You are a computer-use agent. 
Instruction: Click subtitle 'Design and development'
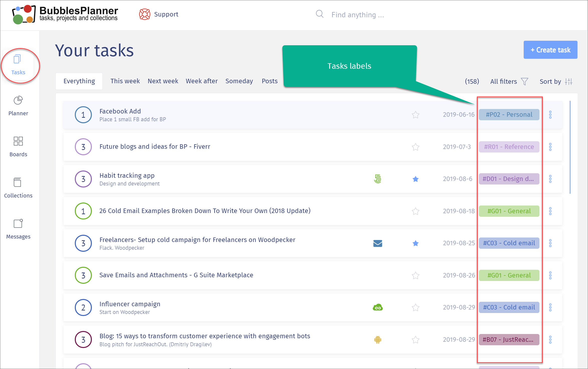(x=129, y=183)
